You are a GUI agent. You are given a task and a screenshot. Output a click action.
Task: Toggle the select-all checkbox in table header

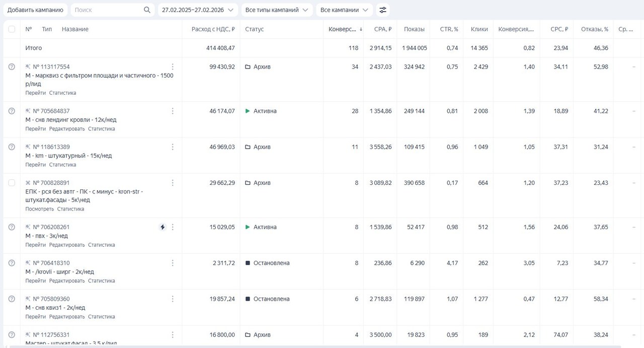tap(12, 29)
